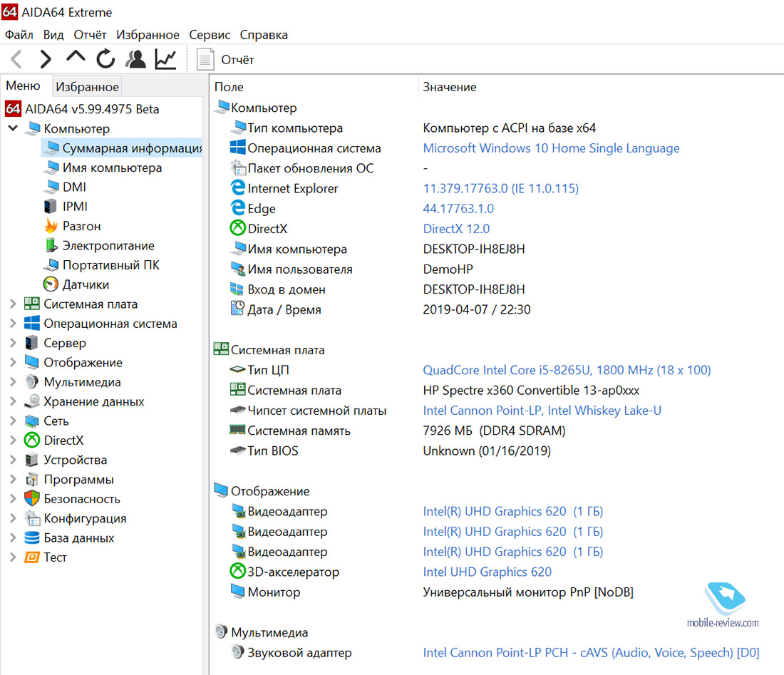Click the Хранение данных disk icon
The image size is (784, 675).
pyautogui.click(x=32, y=401)
